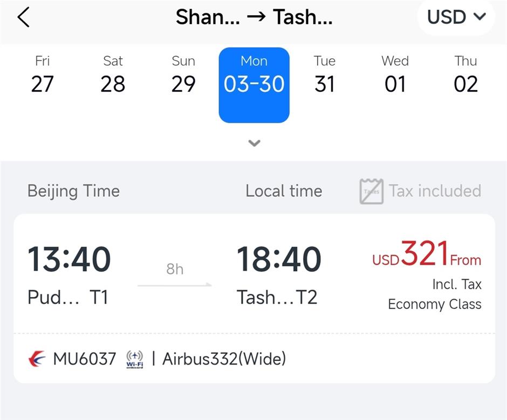Viewport: 507px width, 420px height.
Task: Pick Wednesday 01 date tab
Action: [395, 75]
